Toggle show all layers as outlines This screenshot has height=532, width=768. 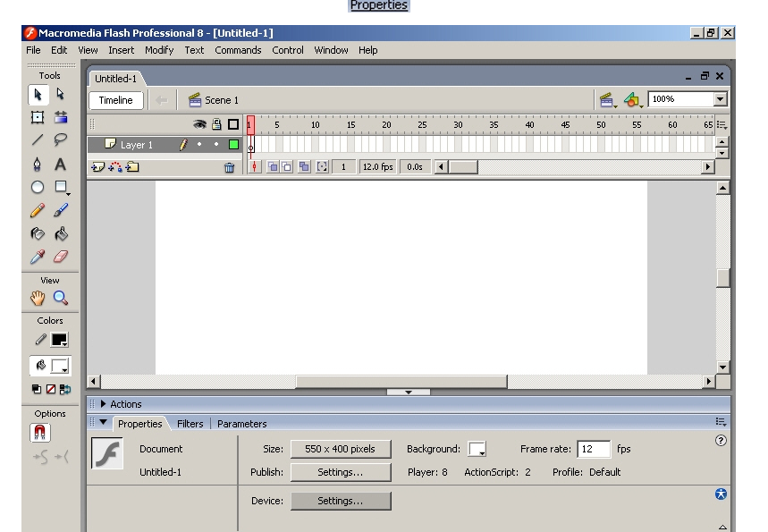233,124
